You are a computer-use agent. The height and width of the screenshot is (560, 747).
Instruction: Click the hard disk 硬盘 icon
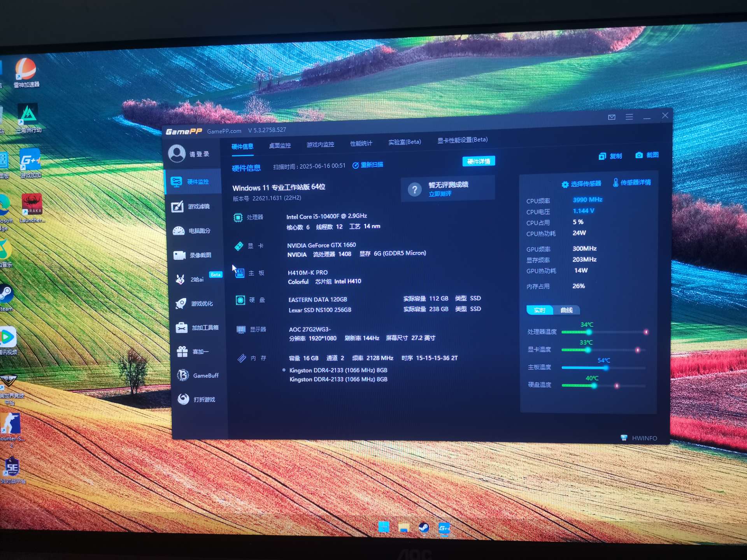pos(240,300)
